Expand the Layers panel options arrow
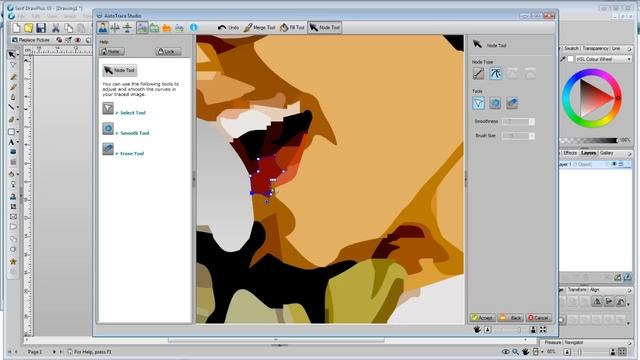The width and height of the screenshot is (640, 360). [x=629, y=153]
